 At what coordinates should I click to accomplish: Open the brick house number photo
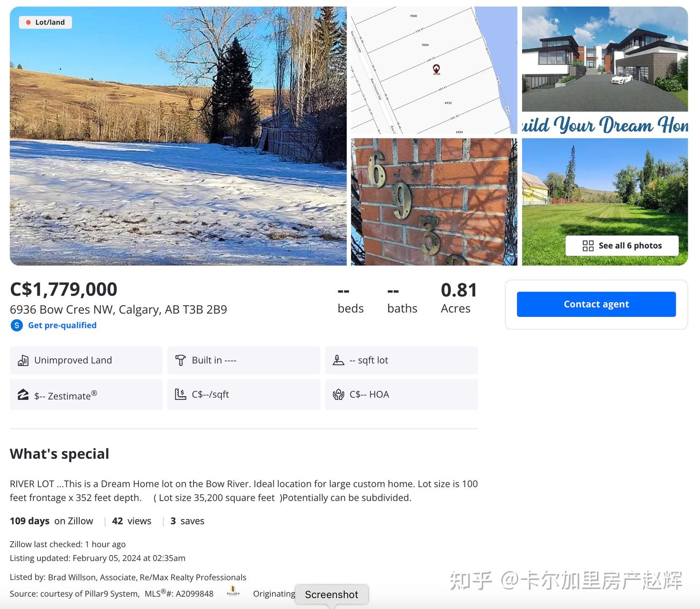(434, 202)
